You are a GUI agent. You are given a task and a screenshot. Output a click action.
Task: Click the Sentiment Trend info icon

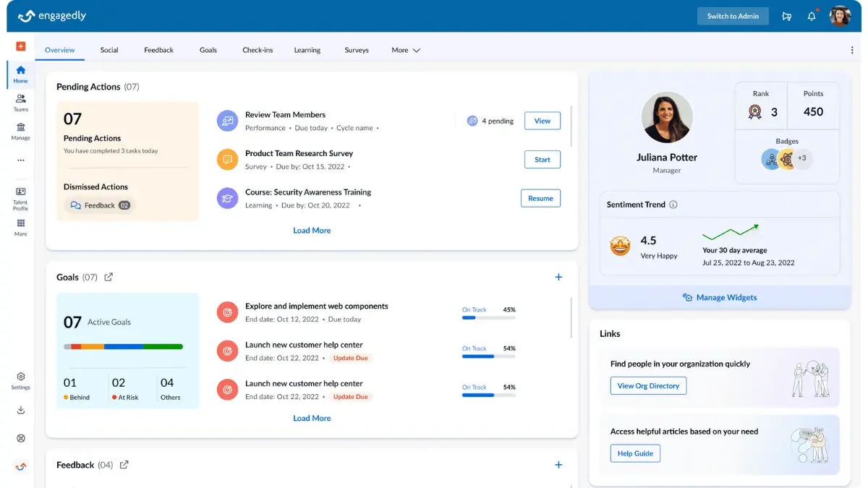point(673,205)
